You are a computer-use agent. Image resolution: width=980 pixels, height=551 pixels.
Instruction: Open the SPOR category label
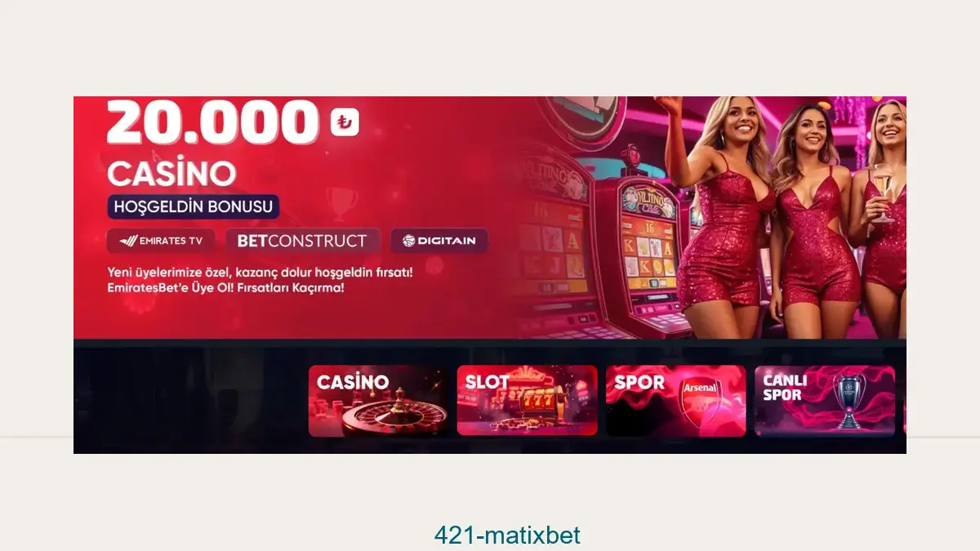click(639, 381)
